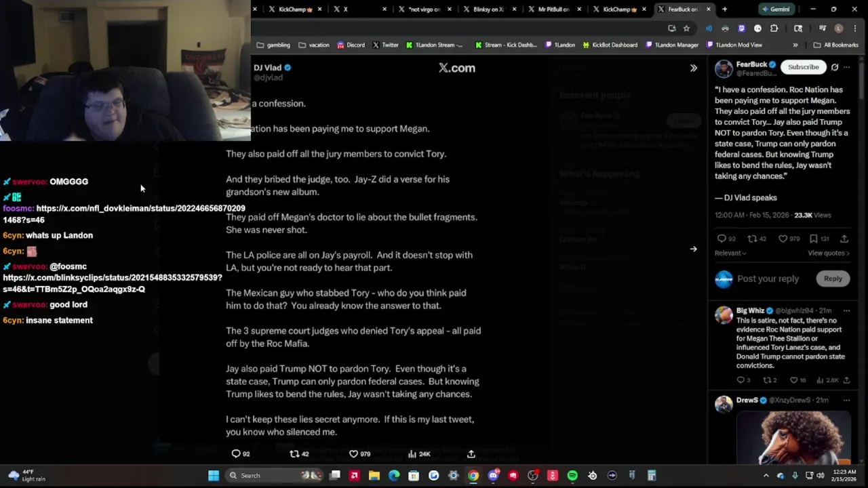
Task: Open the taskbar volume control
Action: 821,475
